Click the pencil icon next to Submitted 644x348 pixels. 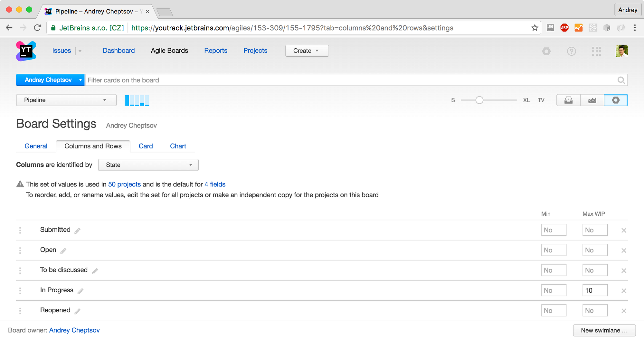(x=78, y=231)
